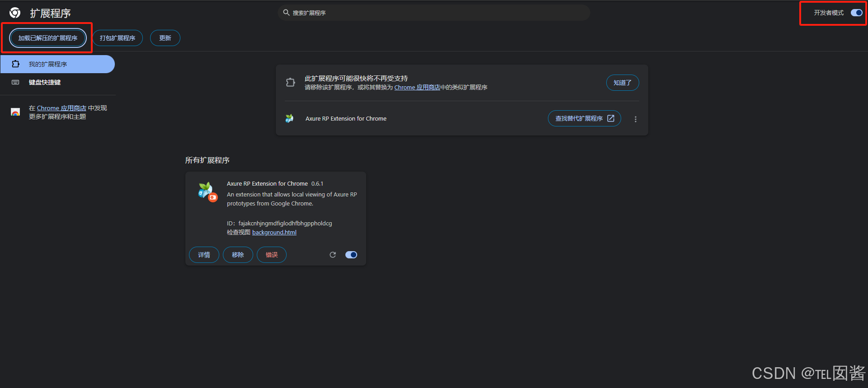868x388 pixels.
Task: Toggle developer mode switch
Action: click(857, 13)
